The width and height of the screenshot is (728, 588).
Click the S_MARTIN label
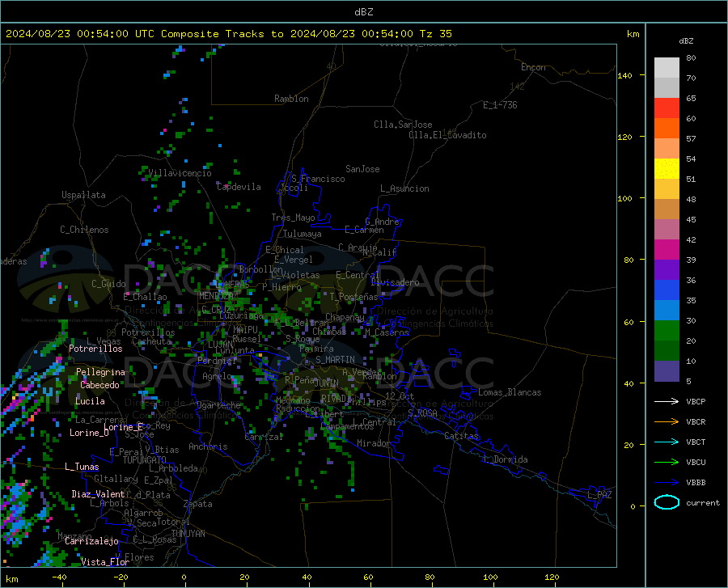[335, 360]
